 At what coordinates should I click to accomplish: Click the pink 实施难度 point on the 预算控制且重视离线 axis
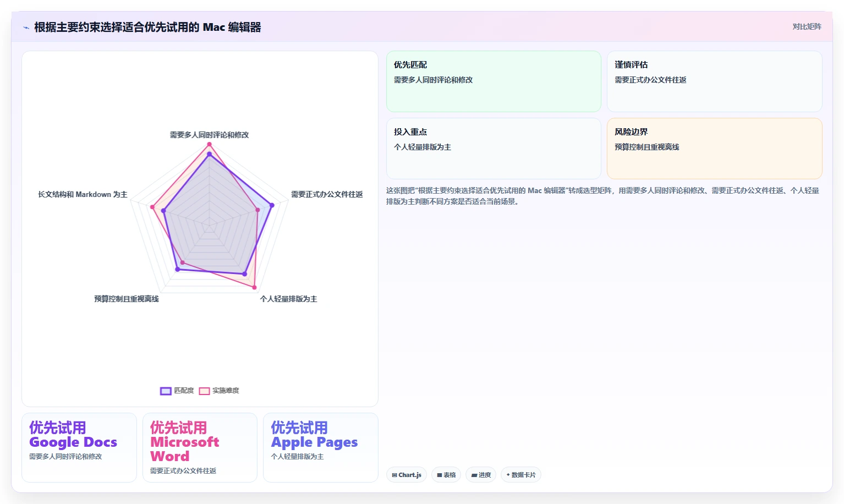click(x=183, y=262)
